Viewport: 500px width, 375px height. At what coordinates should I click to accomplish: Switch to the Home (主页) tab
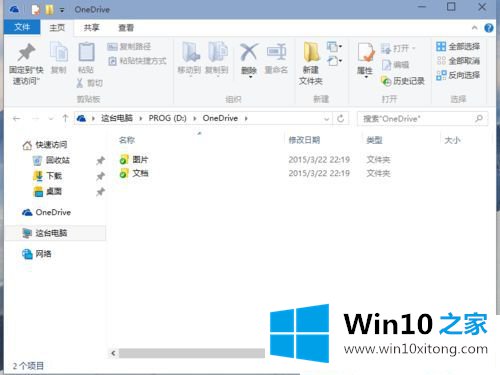pyautogui.click(x=57, y=28)
